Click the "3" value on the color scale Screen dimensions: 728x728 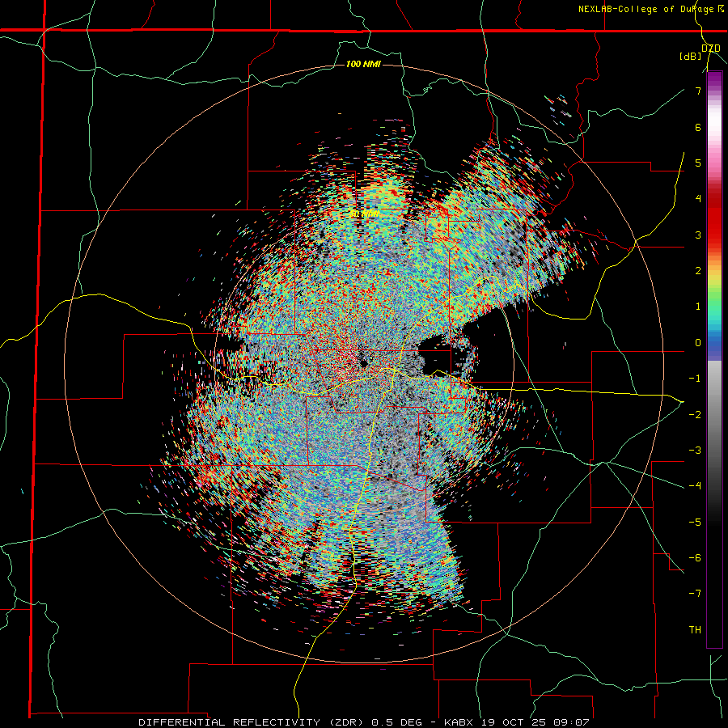[698, 235]
